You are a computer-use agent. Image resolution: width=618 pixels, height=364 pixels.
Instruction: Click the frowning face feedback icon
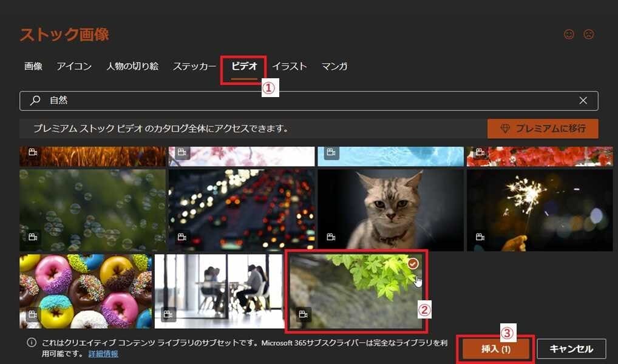[x=588, y=35]
